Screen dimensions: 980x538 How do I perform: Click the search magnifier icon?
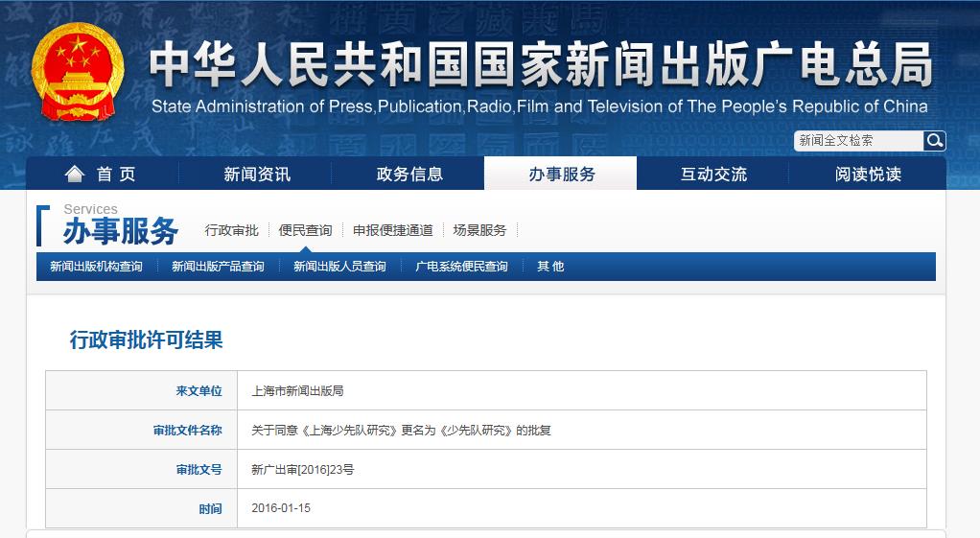(934, 141)
